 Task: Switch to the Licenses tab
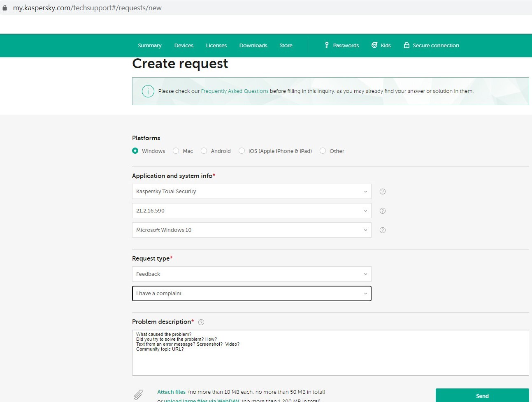click(216, 46)
